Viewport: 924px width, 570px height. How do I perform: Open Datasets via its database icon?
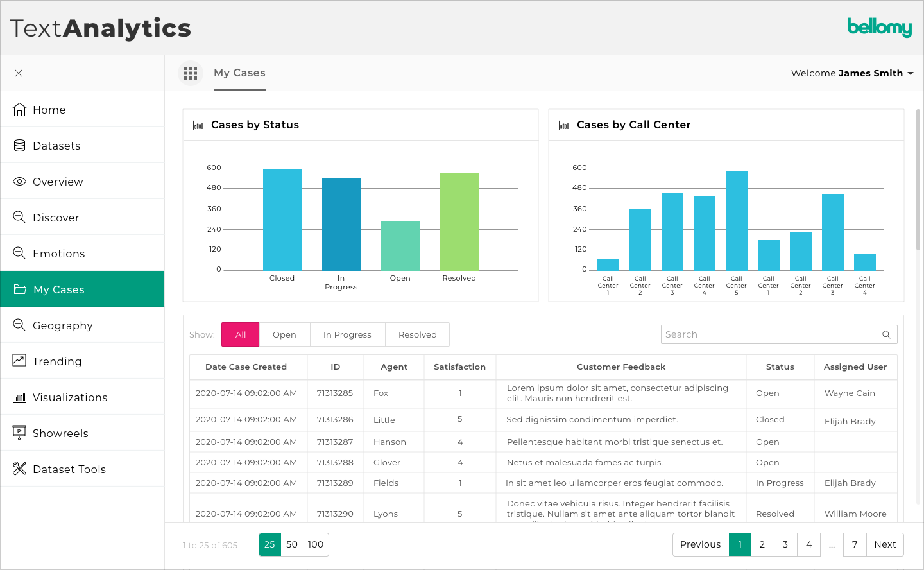19,146
